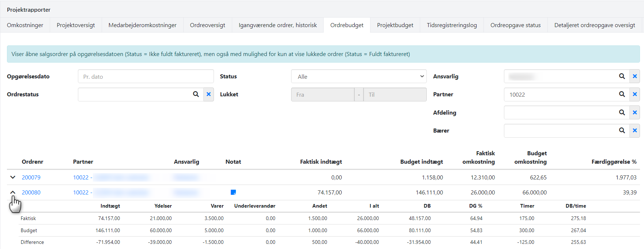The image size is (644, 249).
Task: Click the Notat column header
Action: point(233,161)
